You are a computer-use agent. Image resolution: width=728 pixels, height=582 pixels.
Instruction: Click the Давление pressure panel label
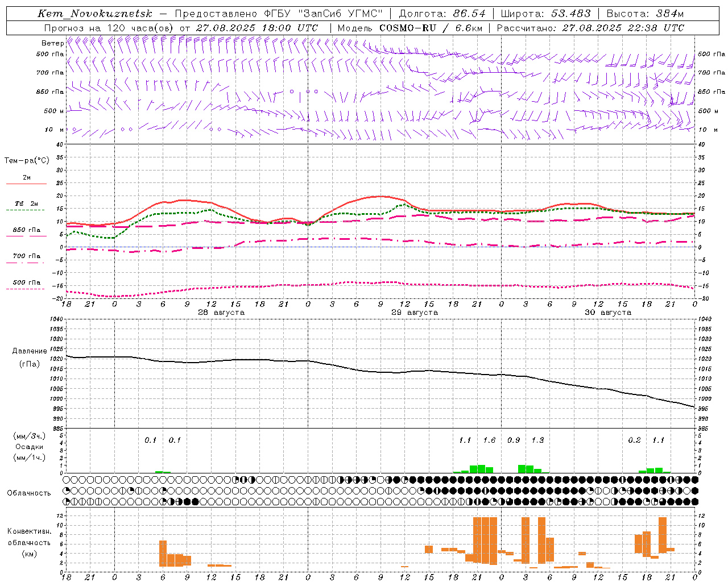pos(30,351)
